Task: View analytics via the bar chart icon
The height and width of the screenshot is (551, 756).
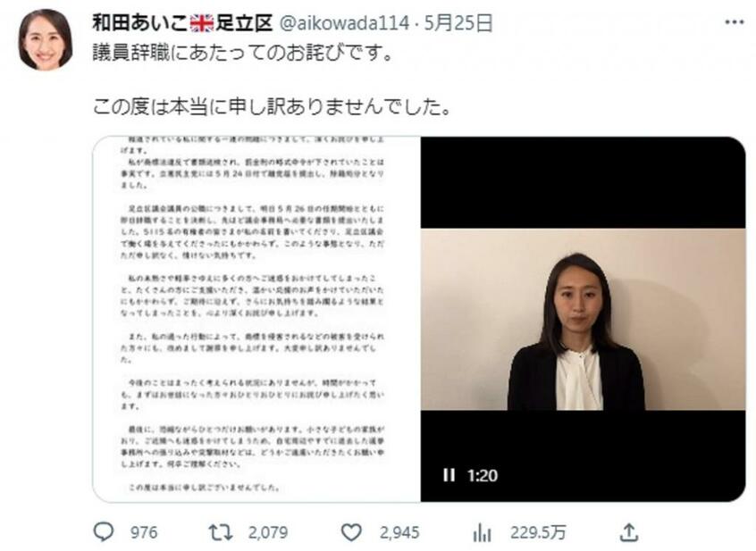Action: pyautogui.click(x=482, y=533)
